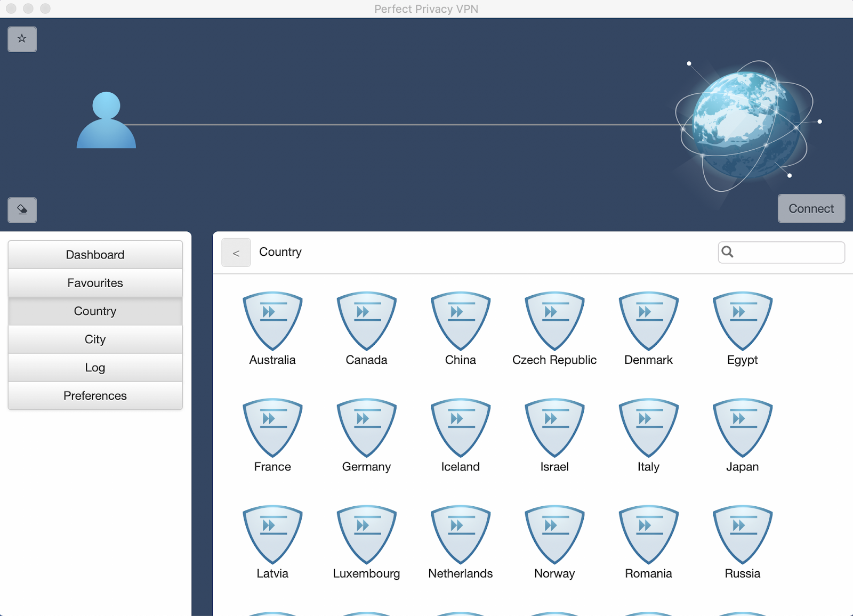Switch to the Country tab
Screen dimensions: 853x616
[x=95, y=311]
